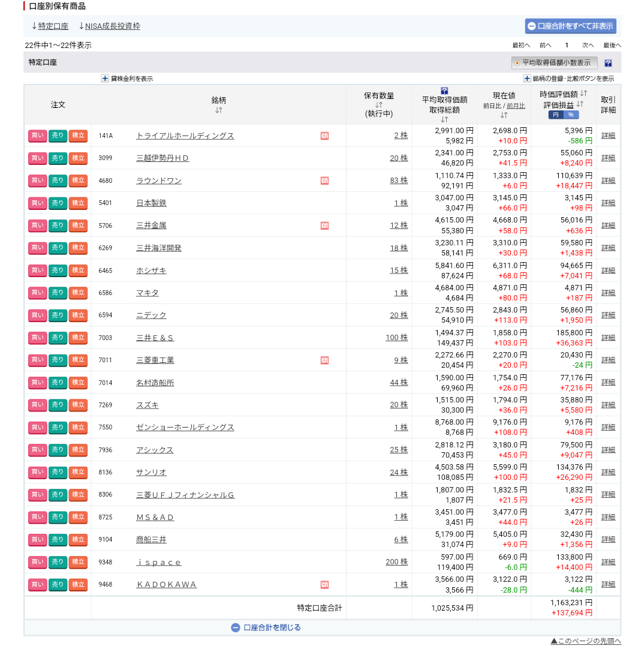The height and width of the screenshot is (646, 644).
Task: Open 詳細 link for サンリオ
Action: [x=608, y=471]
